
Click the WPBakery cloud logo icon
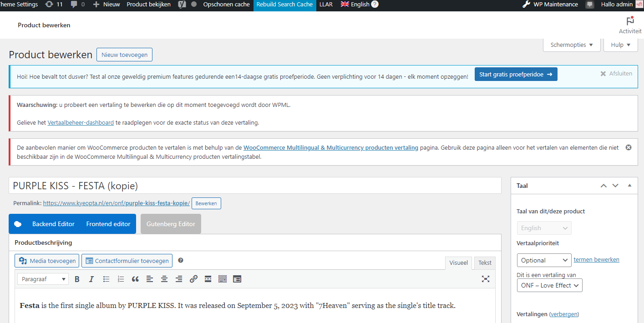click(18, 224)
